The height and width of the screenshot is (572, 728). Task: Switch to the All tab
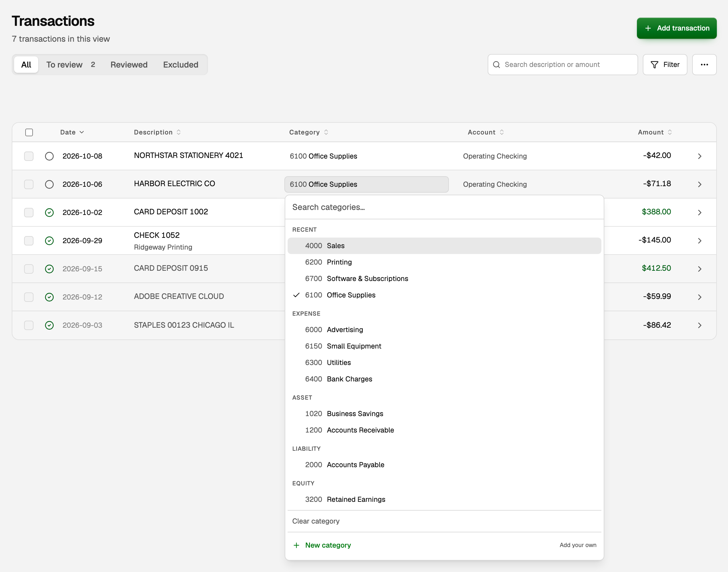point(26,65)
